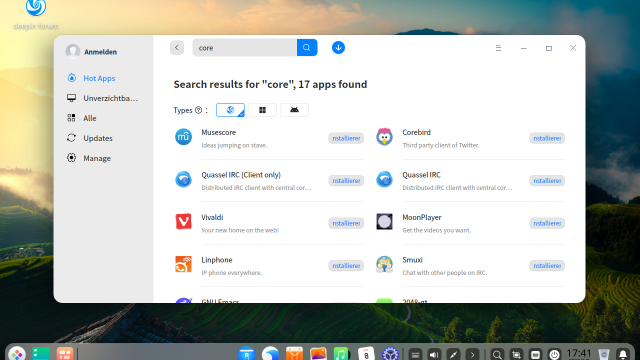Open the MoonPlayer title text
Image resolution: width=640 pixels, height=360 pixels.
[422, 217]
